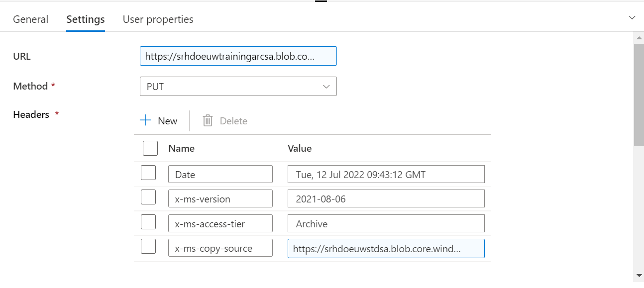Viewport: 644px width, 288px height.
Task: Click the Delete button
Action: (225, 120)
